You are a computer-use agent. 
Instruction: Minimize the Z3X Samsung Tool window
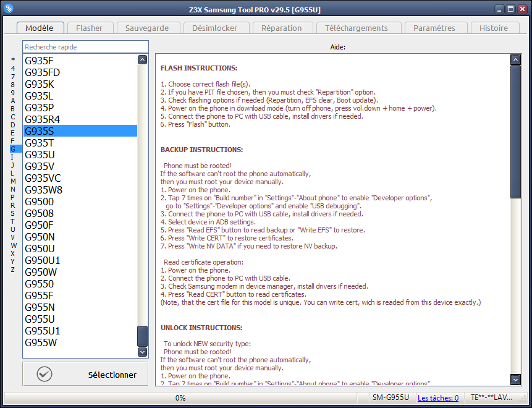[499, 9]
